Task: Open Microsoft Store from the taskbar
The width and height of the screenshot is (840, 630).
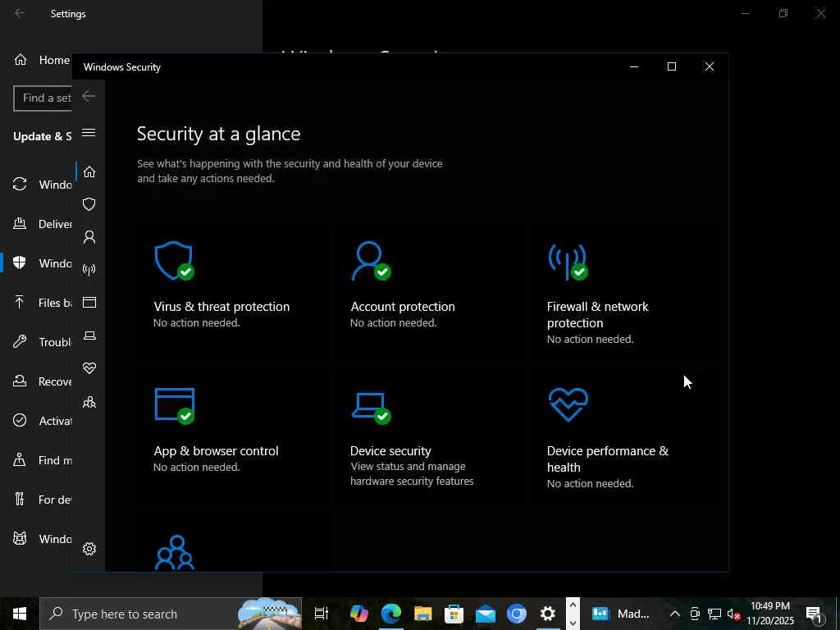Action: coord(454,614)
